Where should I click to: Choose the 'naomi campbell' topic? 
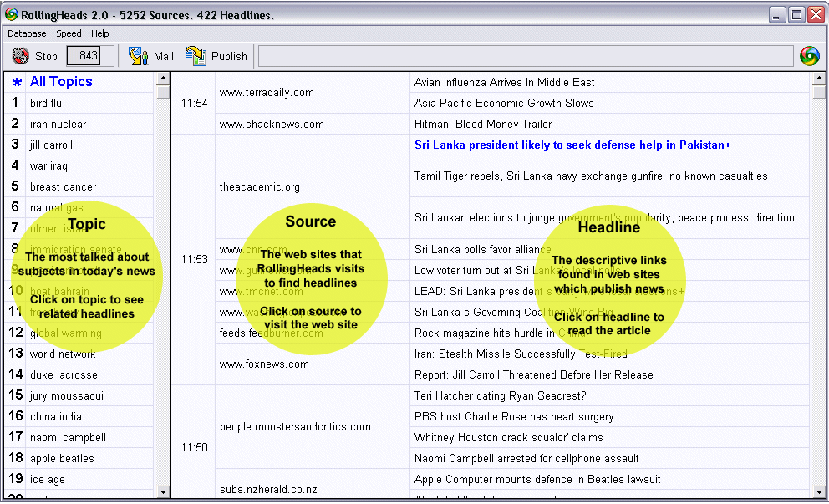(x=68, y=437)
